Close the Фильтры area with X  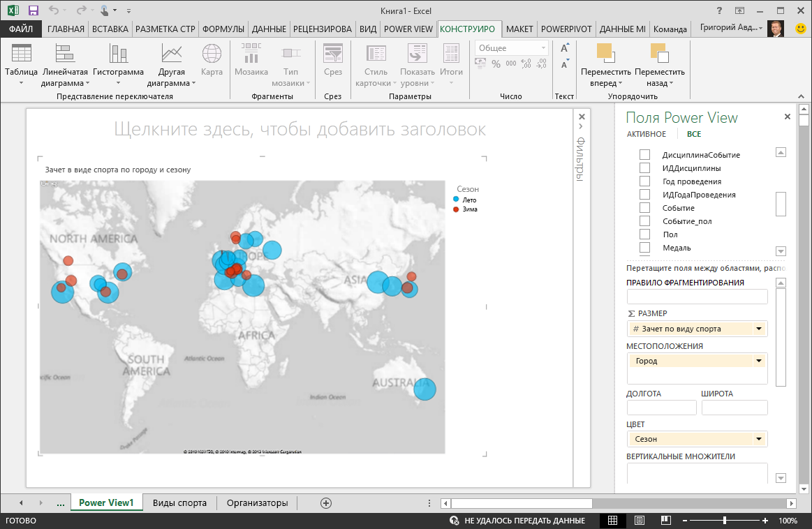pos(582,117)
